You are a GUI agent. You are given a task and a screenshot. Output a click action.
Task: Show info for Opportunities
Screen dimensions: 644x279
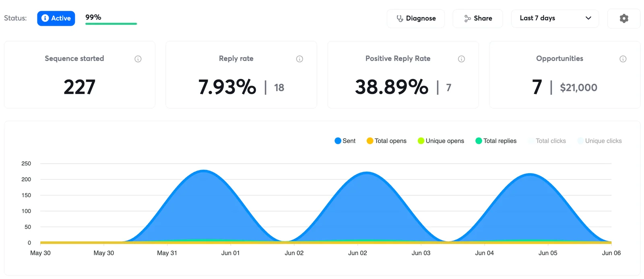click(x=623, y=59)
